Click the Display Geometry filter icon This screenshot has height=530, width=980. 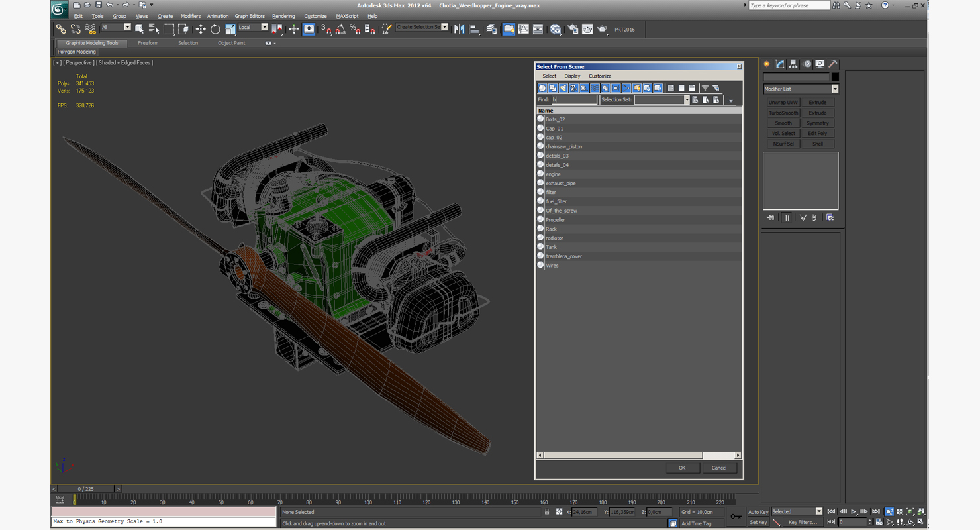pos(542,88)
